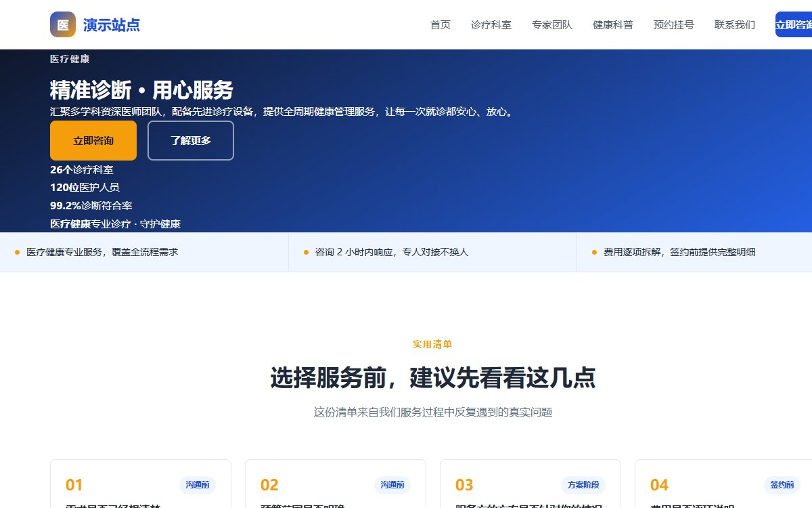Open checklist card 02
This screenshot has height=508, width=812.
click(x=336, y=484)
